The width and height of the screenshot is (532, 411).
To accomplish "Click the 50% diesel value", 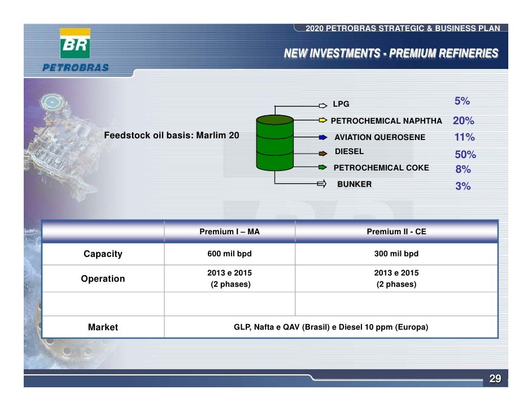I will click(465, 154).
